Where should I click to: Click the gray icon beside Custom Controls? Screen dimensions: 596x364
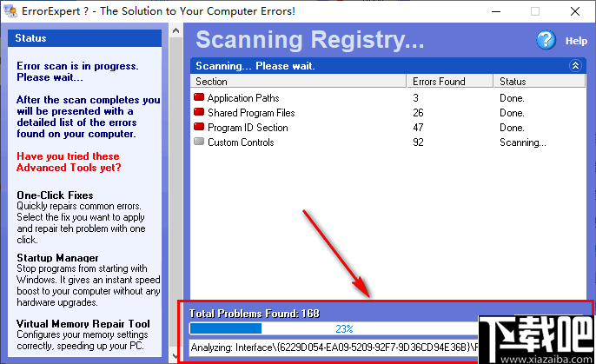click(199, 142)
